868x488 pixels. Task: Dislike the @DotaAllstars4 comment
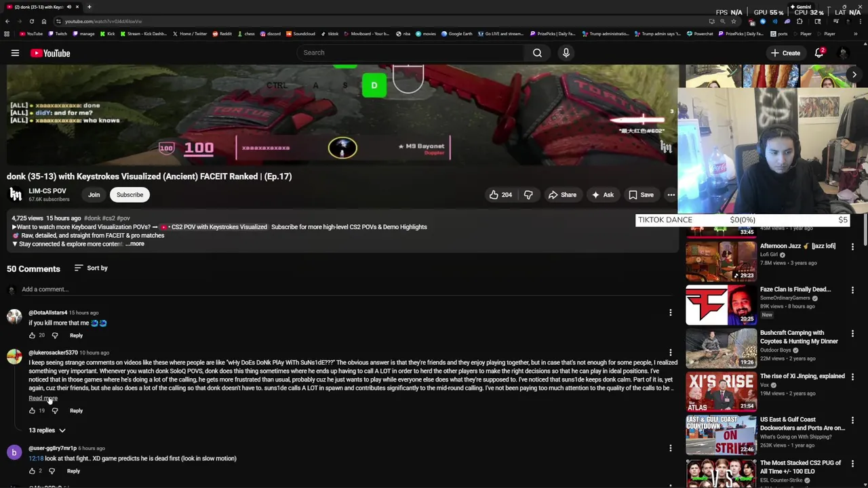(x=55, y=335)
